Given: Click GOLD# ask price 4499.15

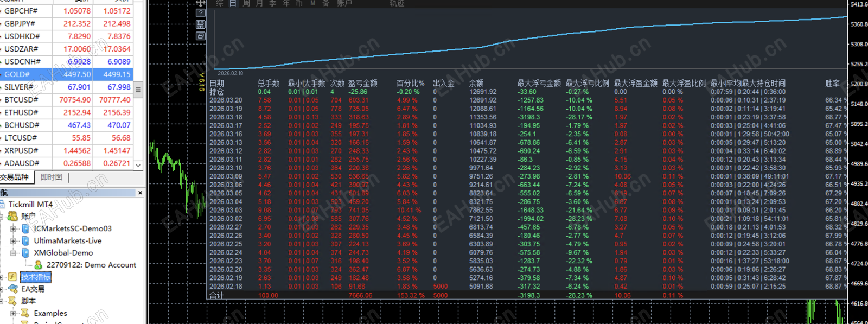Looking at the screenshot, I should coord(117,74).
